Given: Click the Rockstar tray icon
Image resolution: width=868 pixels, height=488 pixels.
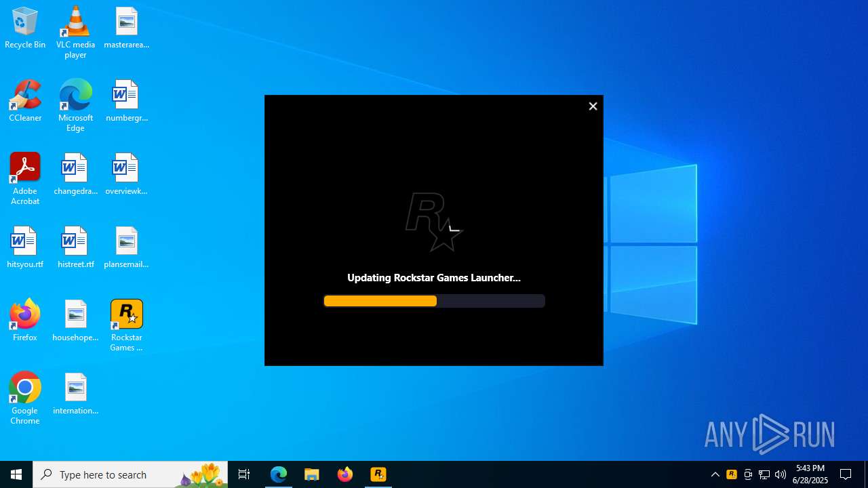Looking at the screenshot, I should point(732,474).
